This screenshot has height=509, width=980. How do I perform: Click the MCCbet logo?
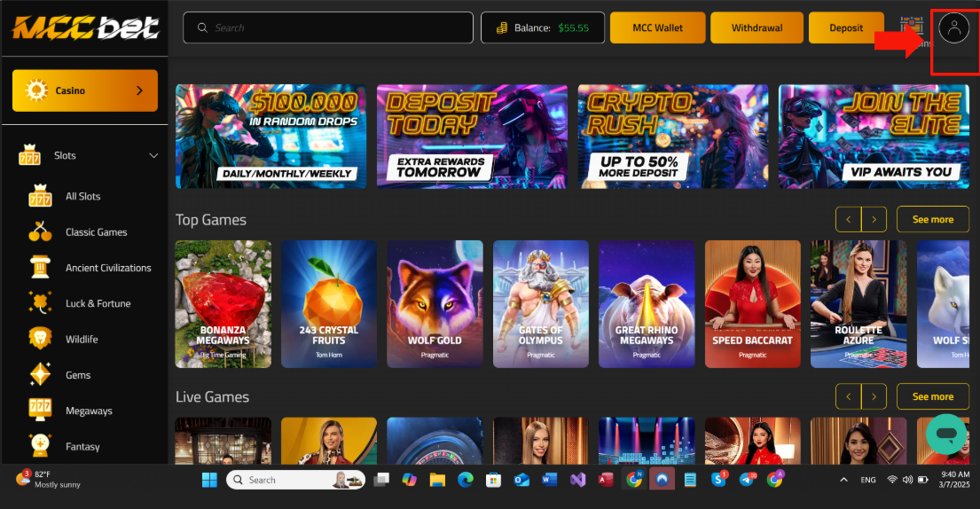(85, 28)
